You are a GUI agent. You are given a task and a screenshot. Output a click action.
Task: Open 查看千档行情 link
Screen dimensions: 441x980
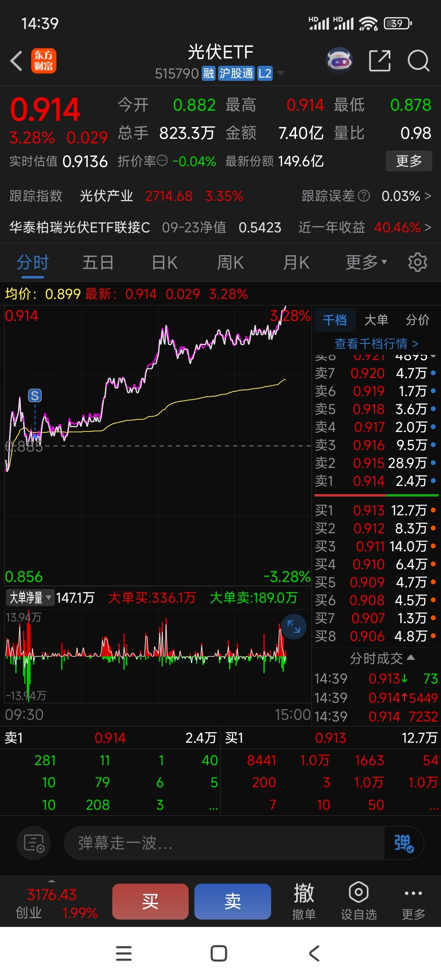376,343
